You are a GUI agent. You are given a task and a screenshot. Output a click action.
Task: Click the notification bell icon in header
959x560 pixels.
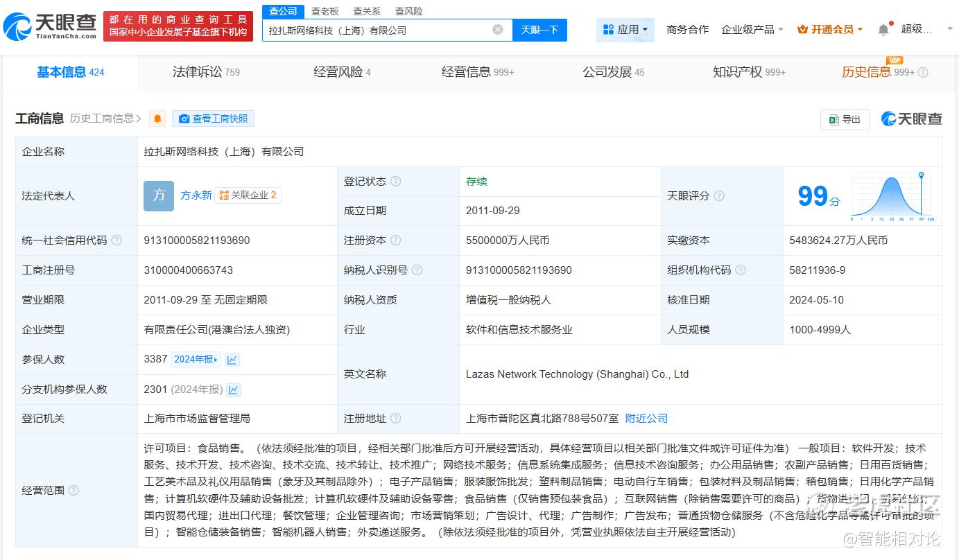pyautogui.click(x=883, y=30)
